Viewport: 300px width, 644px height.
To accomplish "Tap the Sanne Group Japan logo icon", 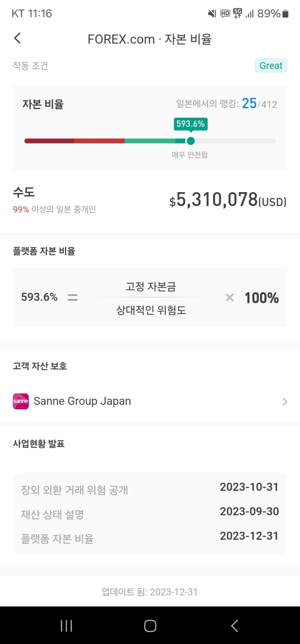I will click(20, 401).
